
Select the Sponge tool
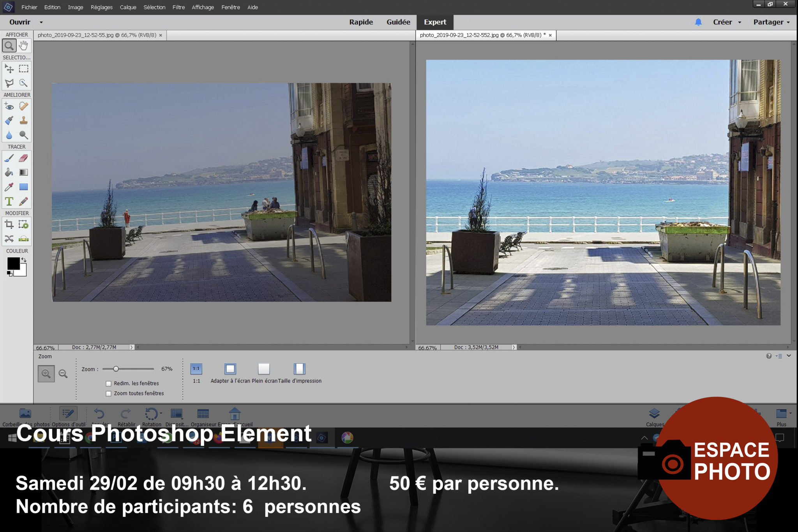click(x=23, y=135)
